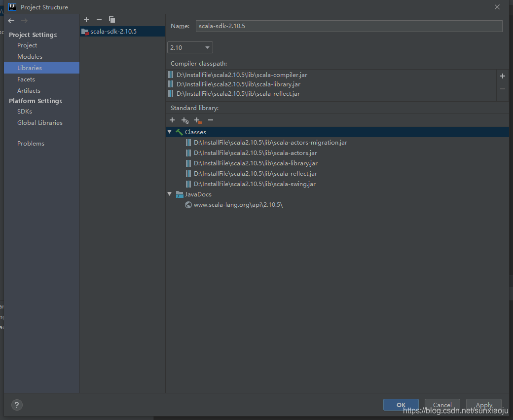Add a Standard library root with the plus icon
Image resolution: width=513 pixels, height=420 pixels.
(172, 120)
